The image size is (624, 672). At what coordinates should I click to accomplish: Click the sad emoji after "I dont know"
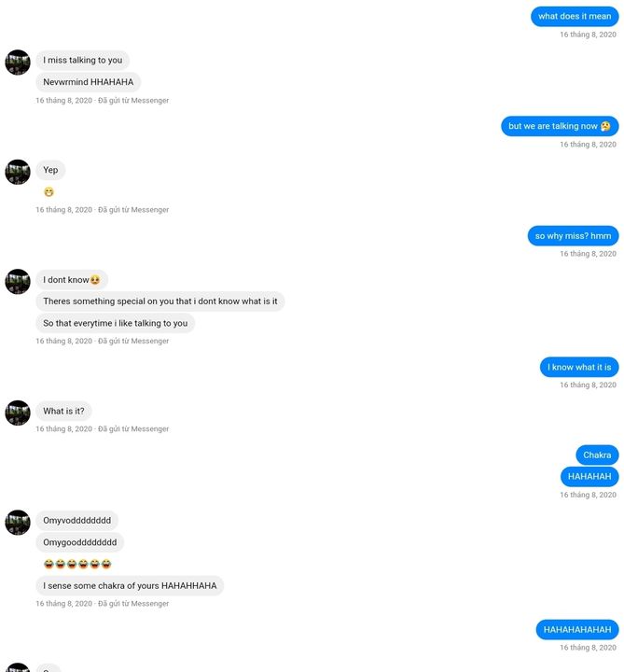[x=94, y=280]
